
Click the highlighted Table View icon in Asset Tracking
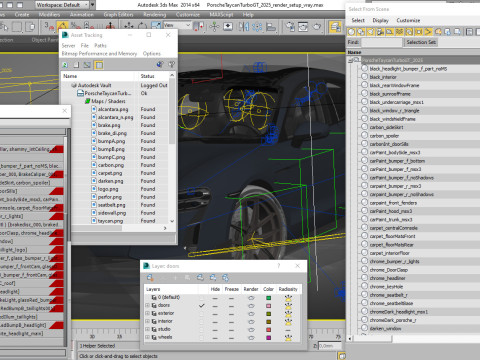99,65
